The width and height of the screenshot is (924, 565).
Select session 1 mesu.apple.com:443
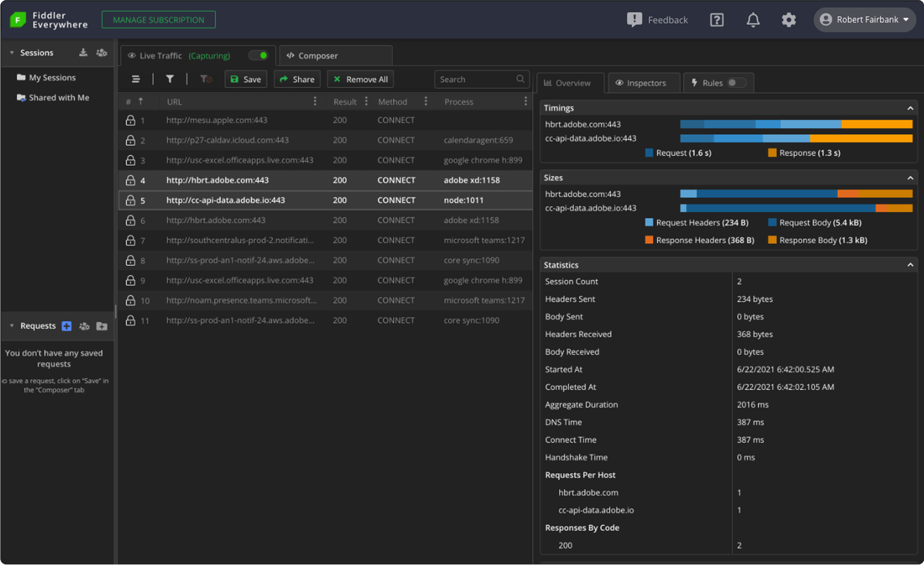coord(325,120)
